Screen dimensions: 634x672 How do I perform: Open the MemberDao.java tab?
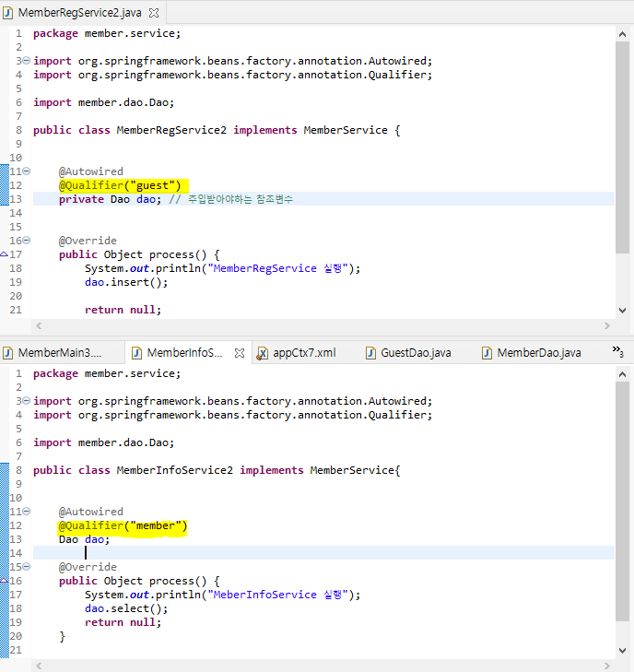pyautogui.click(x=539, y=353)
